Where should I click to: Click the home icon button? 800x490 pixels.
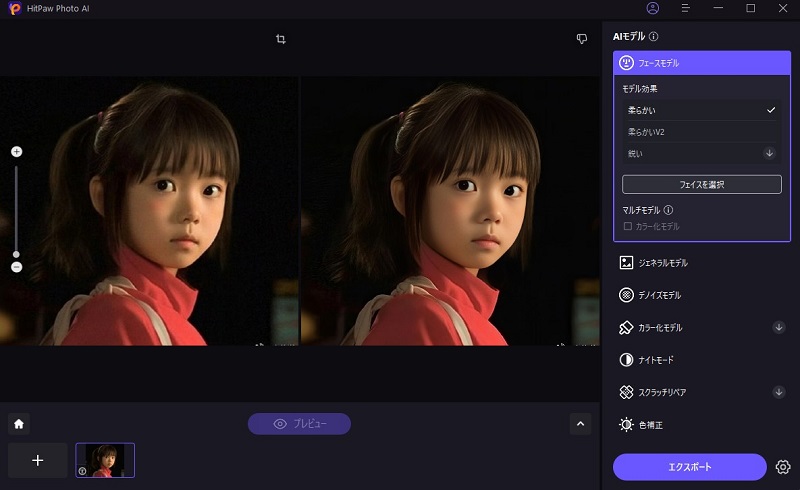pos(19,424)
